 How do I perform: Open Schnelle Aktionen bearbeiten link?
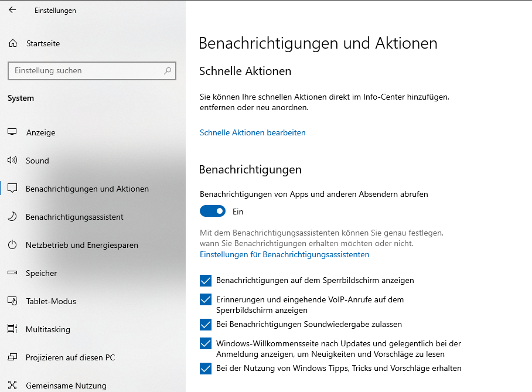pos(253,133)
